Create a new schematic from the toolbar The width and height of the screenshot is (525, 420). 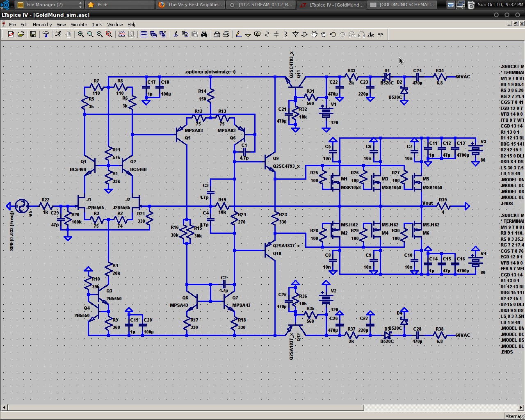point(11,34)
